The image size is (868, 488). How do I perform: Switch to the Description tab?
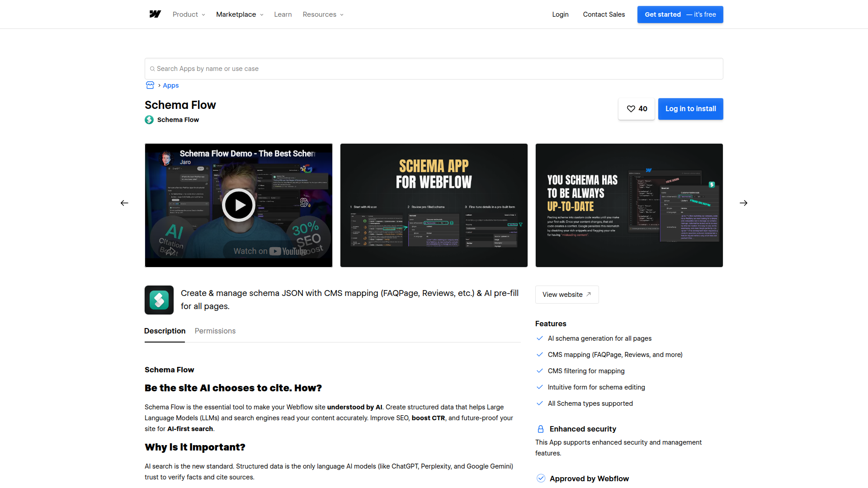(165, 331)
